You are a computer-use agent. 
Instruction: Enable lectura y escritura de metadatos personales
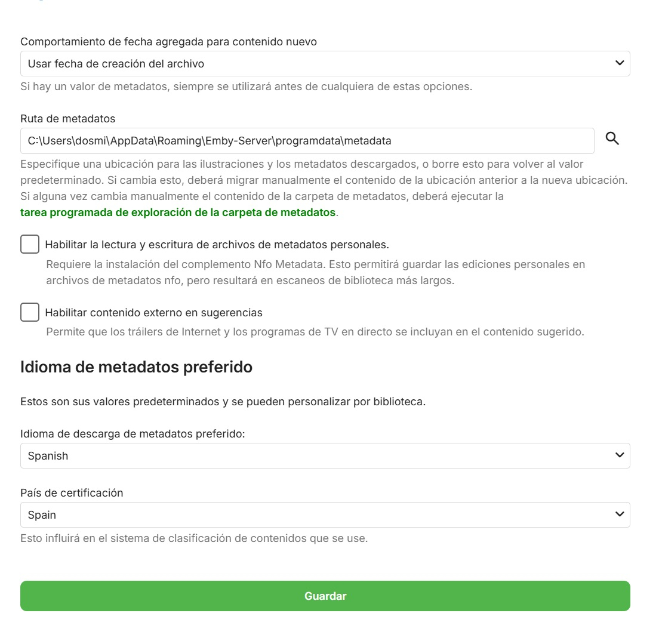(x=29, y=244)
